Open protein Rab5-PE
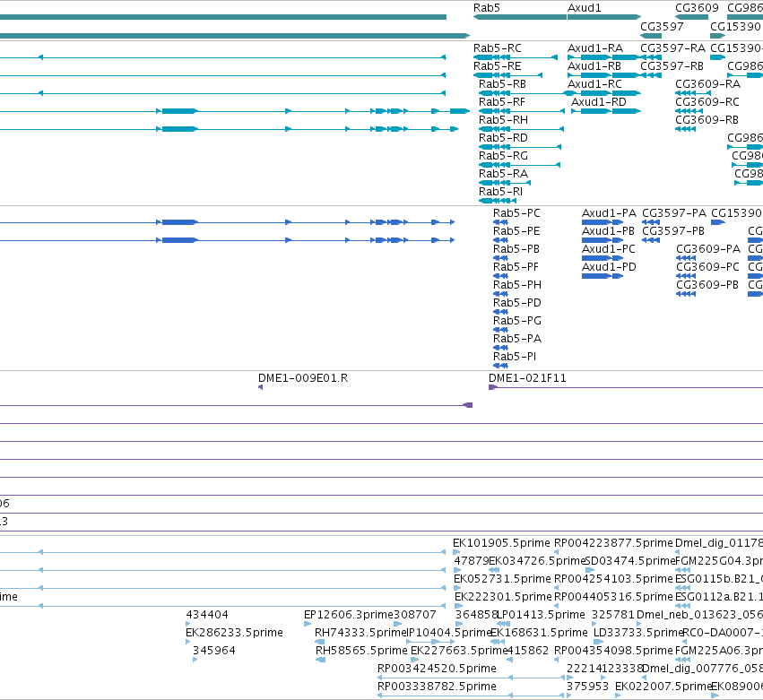The width and height of the screenshot is (763, 700). click(516, 231)
